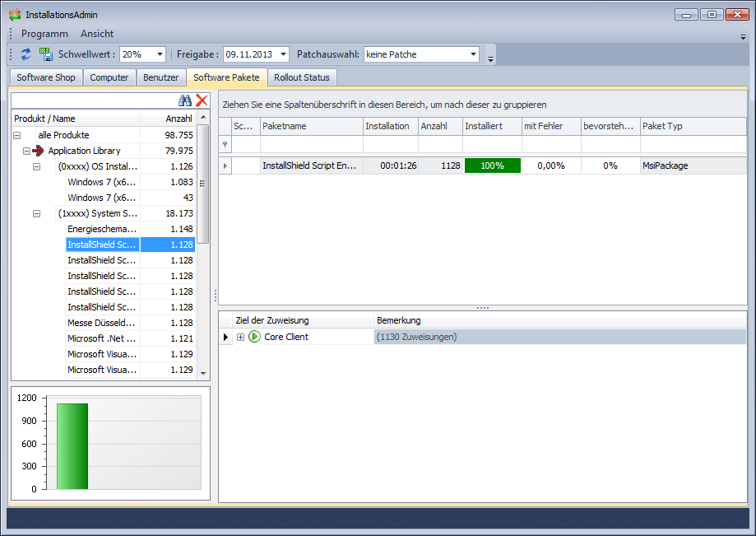Expand the Core Client assignment row

[x=240, y=337]
